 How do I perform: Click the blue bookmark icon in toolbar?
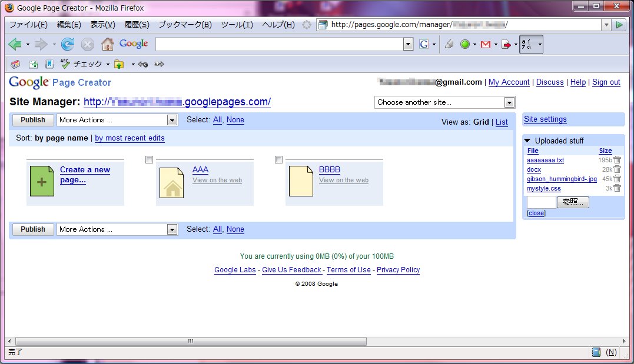click(49, 64)
